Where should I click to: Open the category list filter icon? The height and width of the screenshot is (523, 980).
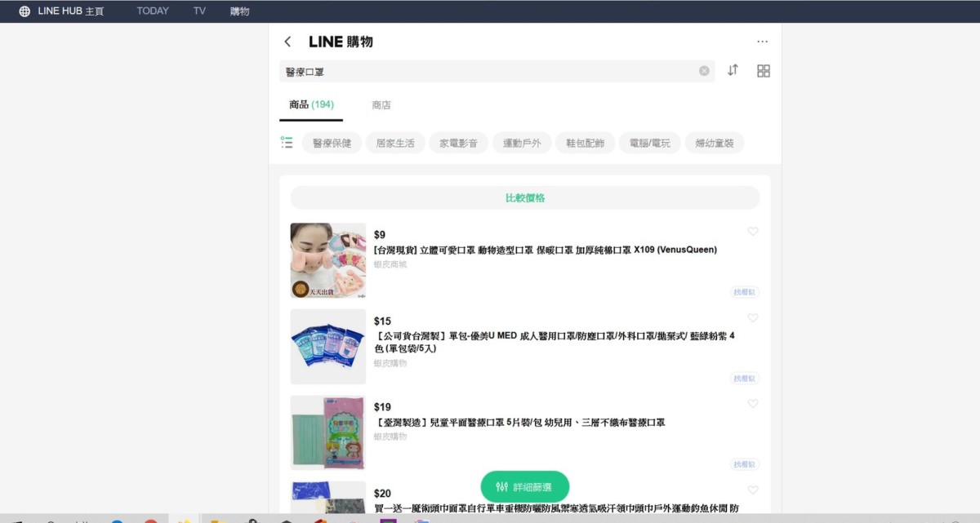click(287, 142)
